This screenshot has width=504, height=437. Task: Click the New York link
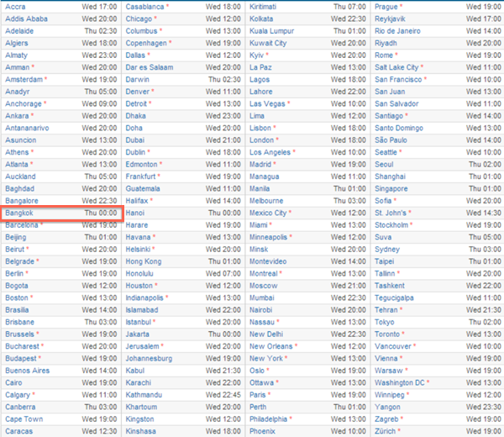265,358
